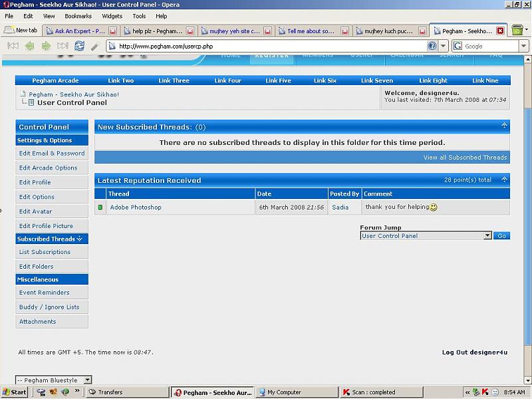
Task: Click the green Back arrow icon
Action: coord(29,46)
